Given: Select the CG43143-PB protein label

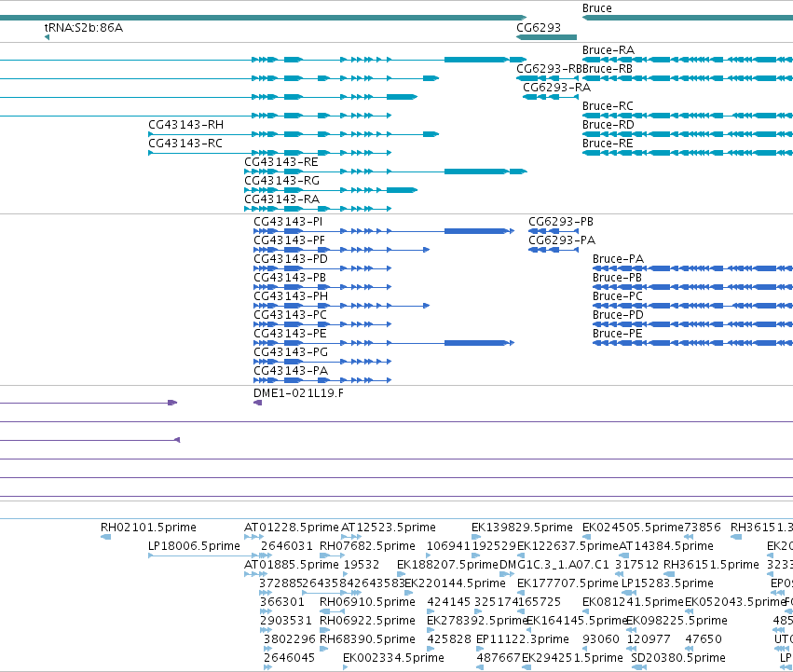Looking at the screenshot, I should (x=290, y=278).
